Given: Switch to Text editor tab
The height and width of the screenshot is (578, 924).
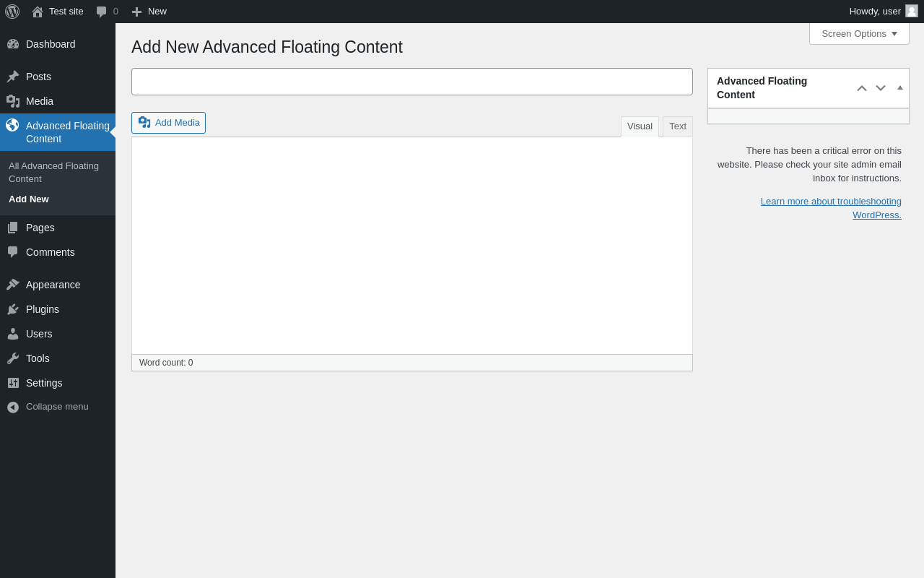Looking at the screenshot, I should click(x=678, y=126).
